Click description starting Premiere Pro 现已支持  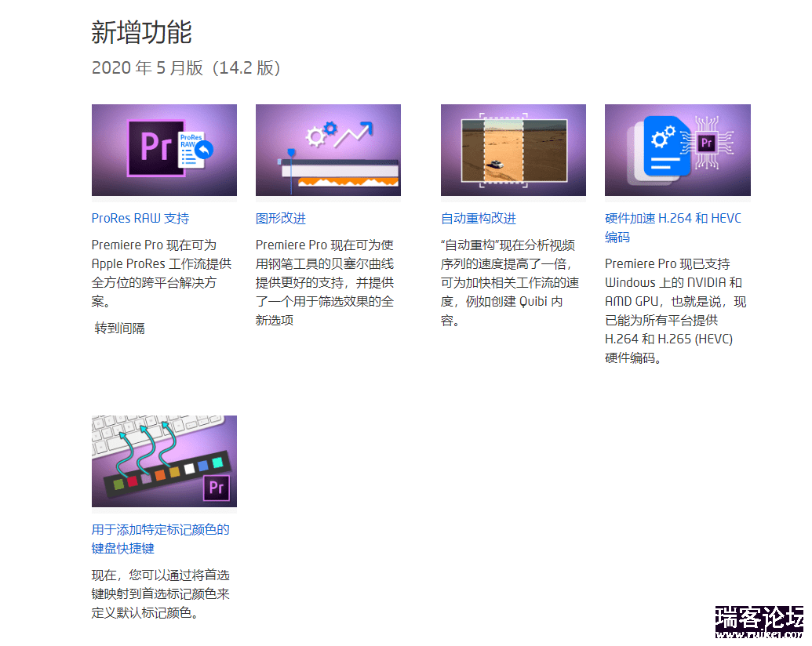(x=675, y=310)
